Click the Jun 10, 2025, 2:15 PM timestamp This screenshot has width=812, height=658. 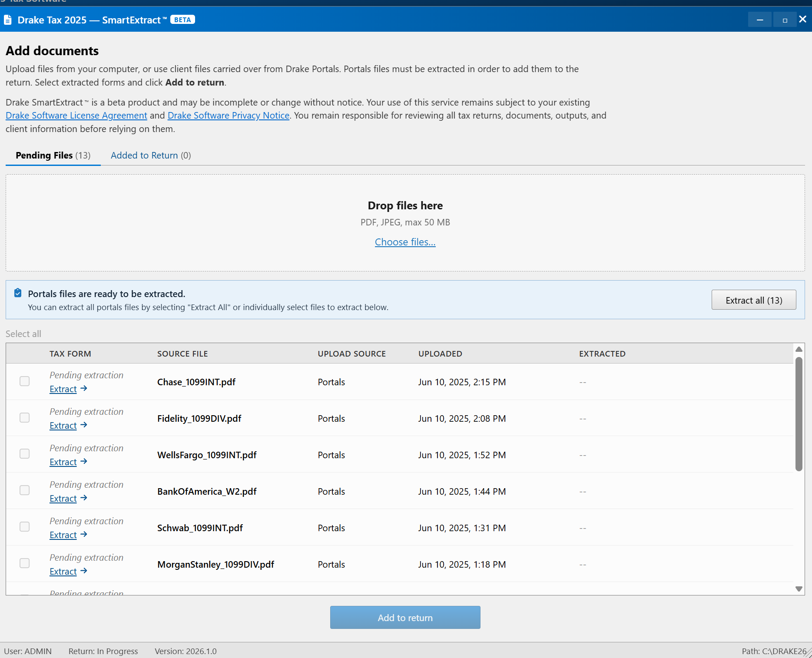[x=462, y=382]
